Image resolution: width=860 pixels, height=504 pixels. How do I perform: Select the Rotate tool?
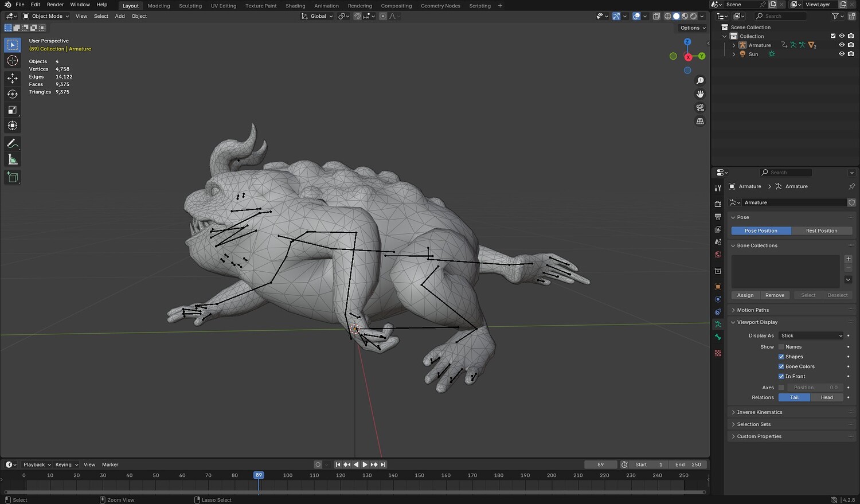click(13, 94)
